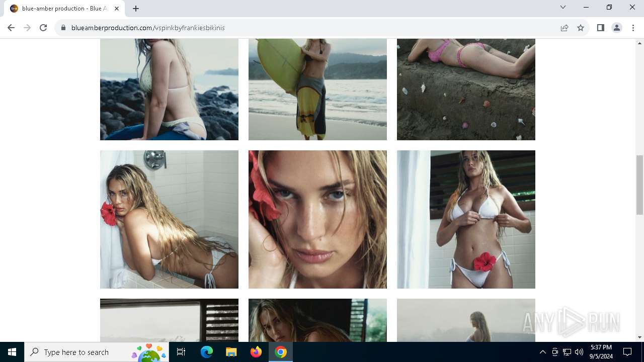Image resolution: width=644 pixels, height=362 pixels.
Task: Open the Chrome side panel
Action: (601, 28)
